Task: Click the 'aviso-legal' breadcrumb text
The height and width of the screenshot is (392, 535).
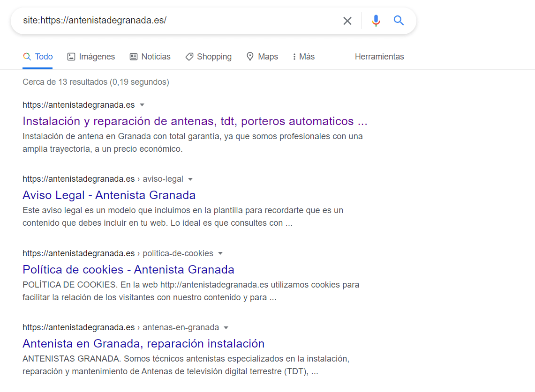Action: tap(163, 179)
